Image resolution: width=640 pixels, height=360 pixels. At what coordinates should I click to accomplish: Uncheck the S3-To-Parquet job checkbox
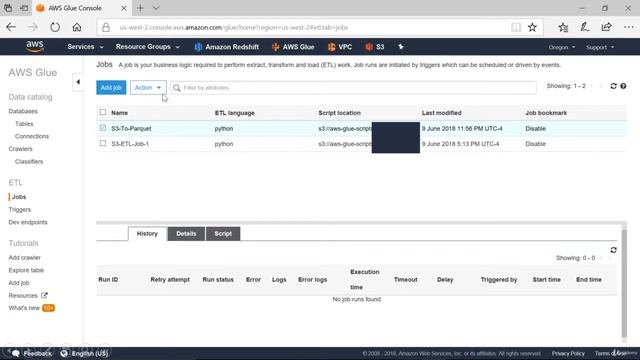point(102,128)
